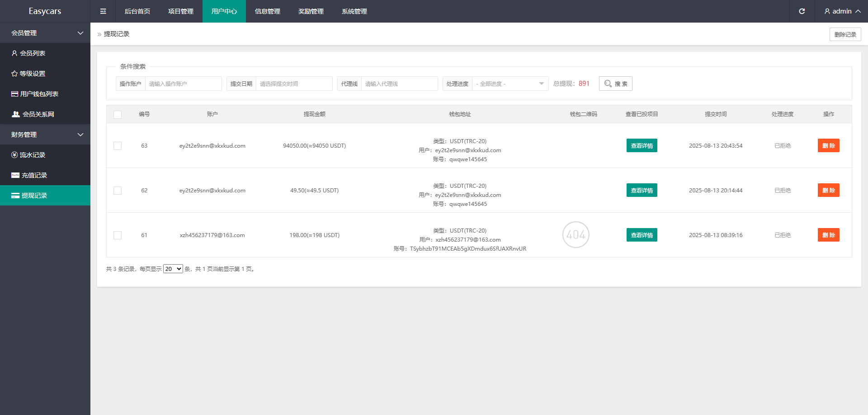Open the 处理进度 progress dropdown

(x=509, y=84)
